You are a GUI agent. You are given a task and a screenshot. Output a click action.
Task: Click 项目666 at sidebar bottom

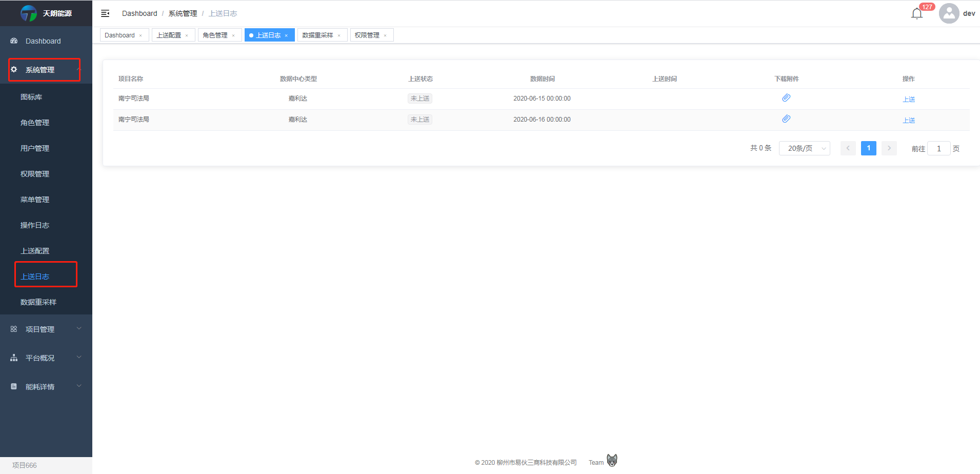(25, 465)
